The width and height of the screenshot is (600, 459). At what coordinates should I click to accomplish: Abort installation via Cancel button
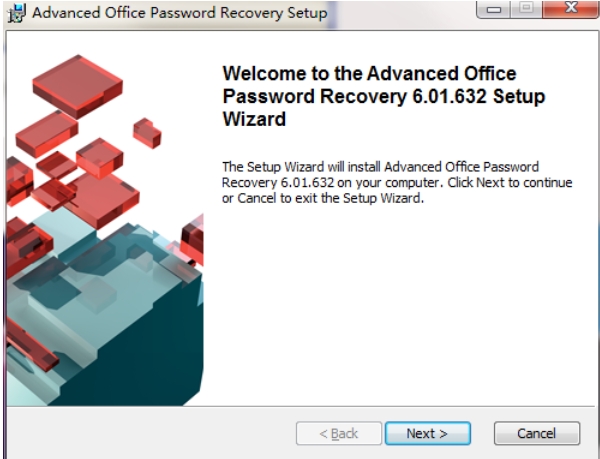pyautogui.click(x=537, y=433)
